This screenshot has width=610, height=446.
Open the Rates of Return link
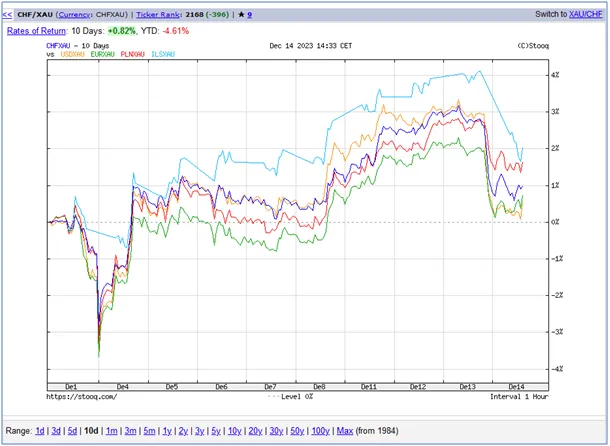[x=36, y=31]
